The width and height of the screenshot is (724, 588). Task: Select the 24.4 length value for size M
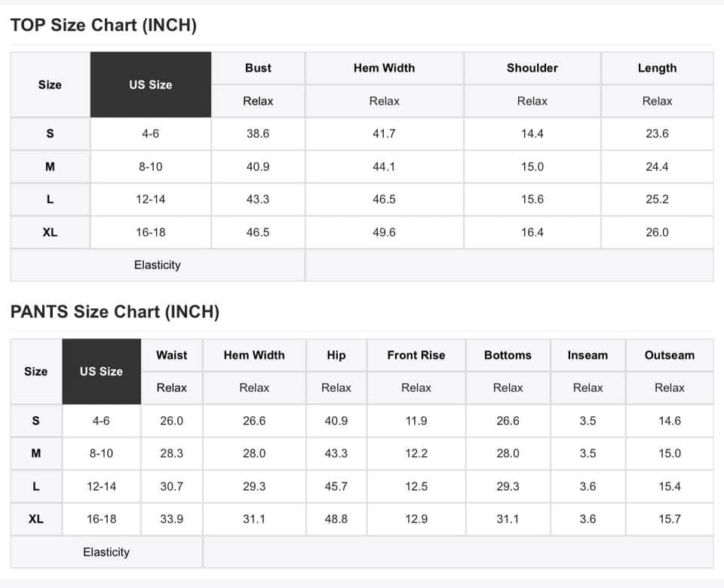pyautogui.click(x=657, y=167)
